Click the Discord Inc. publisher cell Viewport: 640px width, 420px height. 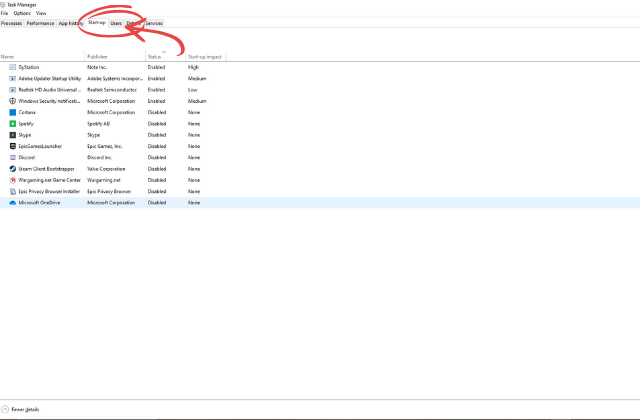coord(100,158)
